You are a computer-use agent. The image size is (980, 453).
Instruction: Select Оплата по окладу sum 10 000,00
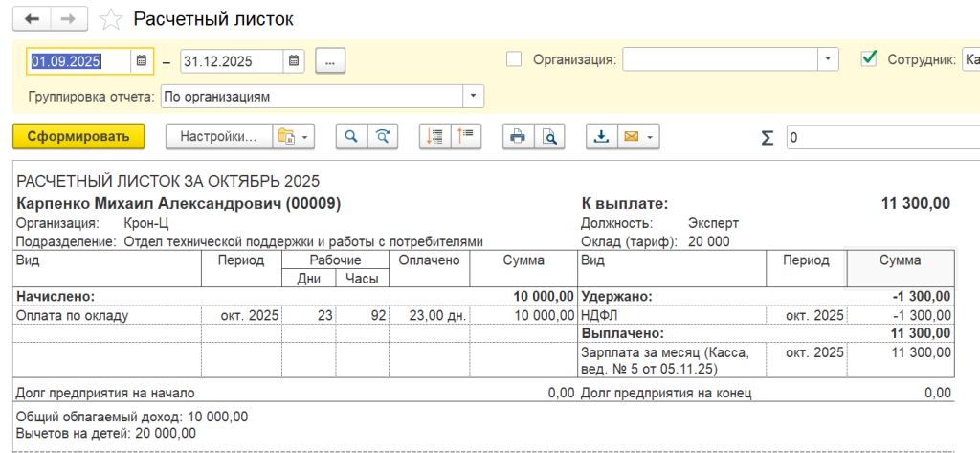tap(523, 315)
